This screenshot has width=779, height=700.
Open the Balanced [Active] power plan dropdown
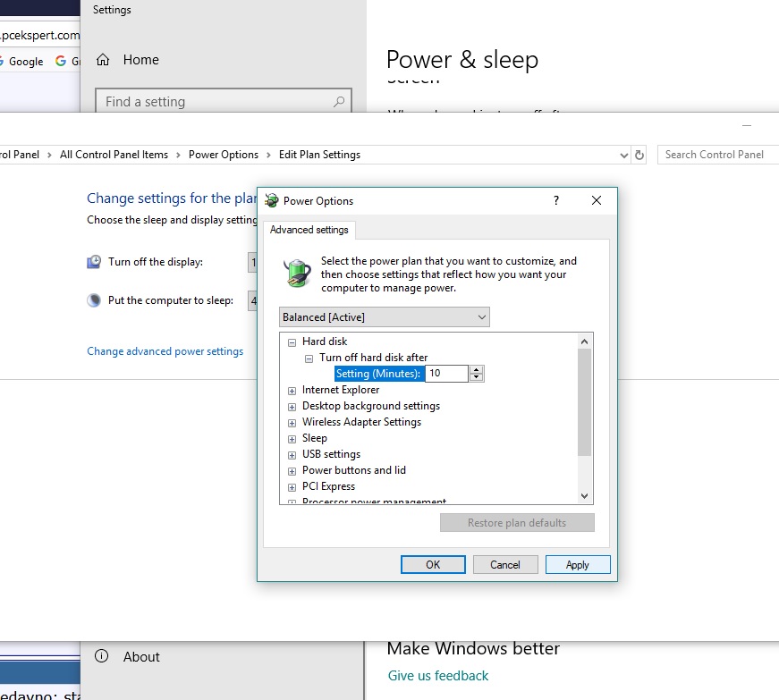[x=385, y=317]
